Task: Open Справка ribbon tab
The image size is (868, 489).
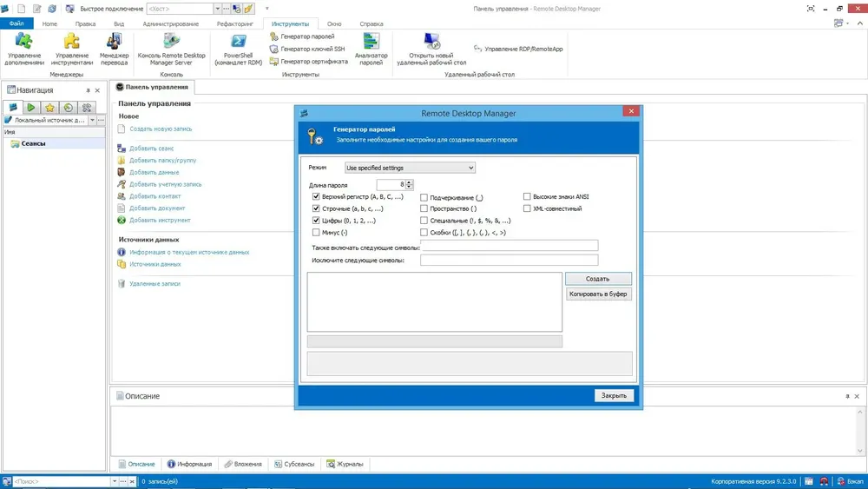Action: point(371,23)
